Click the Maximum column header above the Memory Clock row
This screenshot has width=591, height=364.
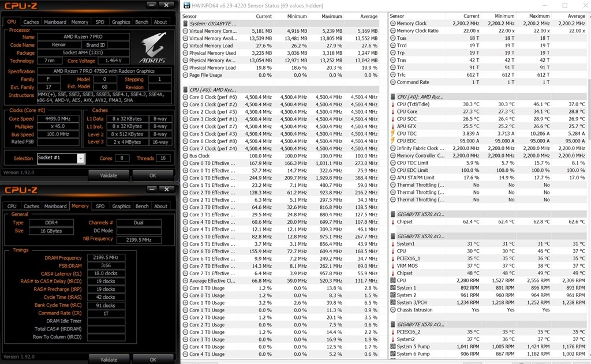coord(539,16)
